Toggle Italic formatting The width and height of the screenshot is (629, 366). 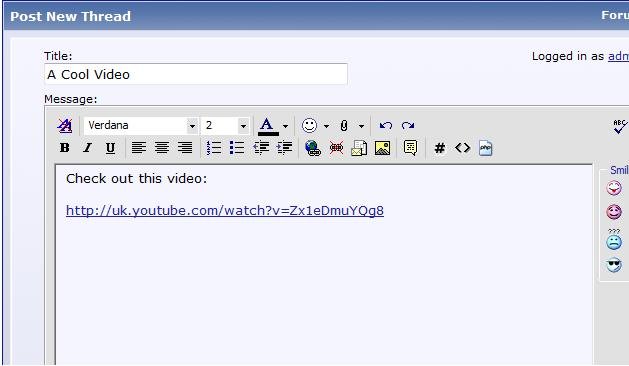point(87,148)
